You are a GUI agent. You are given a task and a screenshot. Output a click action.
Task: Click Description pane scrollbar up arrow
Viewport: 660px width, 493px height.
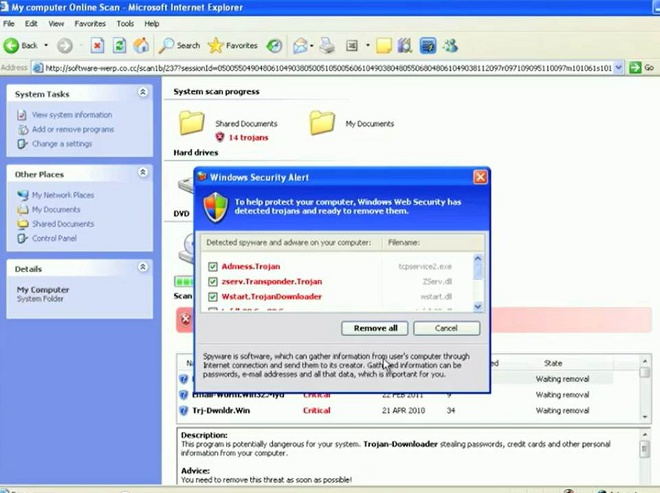645,434
